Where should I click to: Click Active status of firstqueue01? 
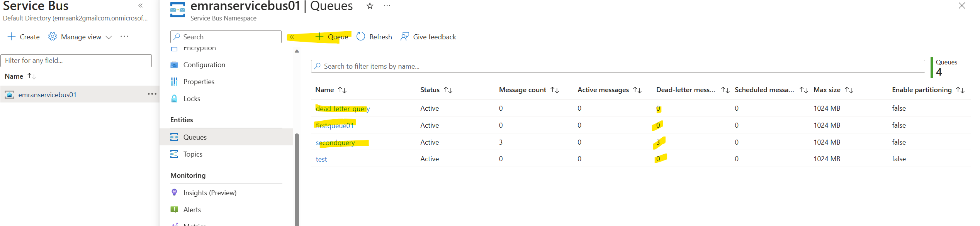tap(430, 125)
